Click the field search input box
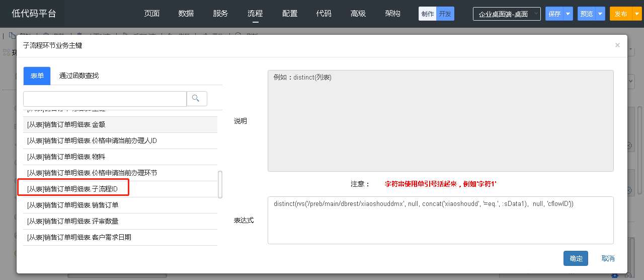Viewport: 644px width, 280px height. point(105,99)
